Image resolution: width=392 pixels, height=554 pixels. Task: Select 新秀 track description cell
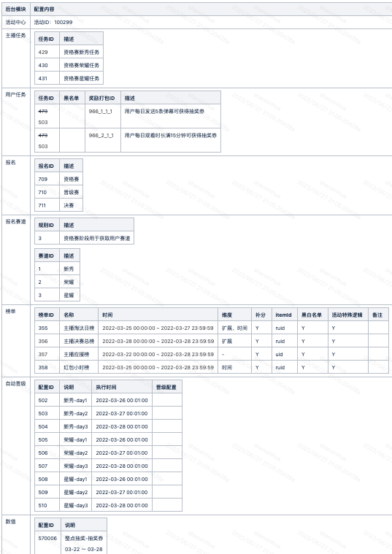coord(69,269)
